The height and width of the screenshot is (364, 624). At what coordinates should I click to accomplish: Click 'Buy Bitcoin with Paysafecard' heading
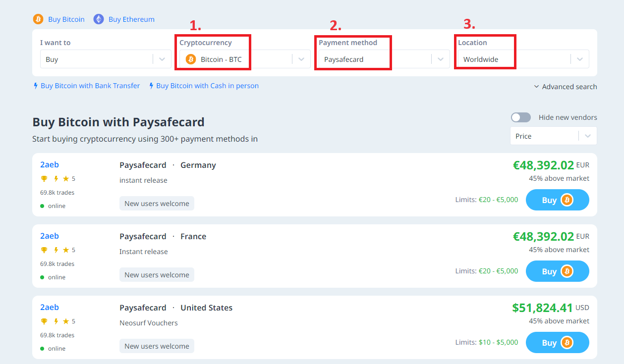coord(118,122)
